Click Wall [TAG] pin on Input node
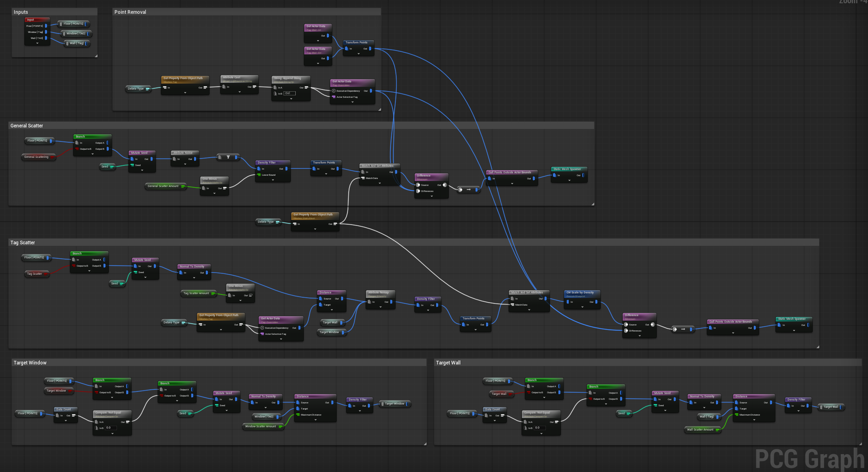The image size is (868, 472). (x=46, y=38)
